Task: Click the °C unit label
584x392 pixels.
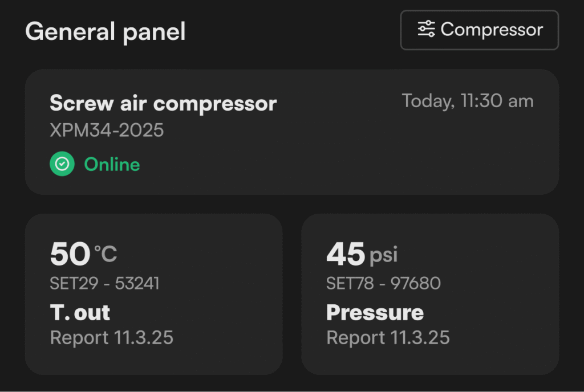Action: pyautogui.click(x=106, y=254)
